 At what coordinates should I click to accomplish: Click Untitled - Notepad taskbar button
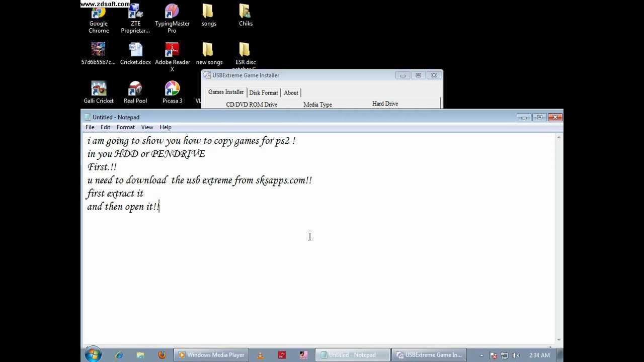352,355
